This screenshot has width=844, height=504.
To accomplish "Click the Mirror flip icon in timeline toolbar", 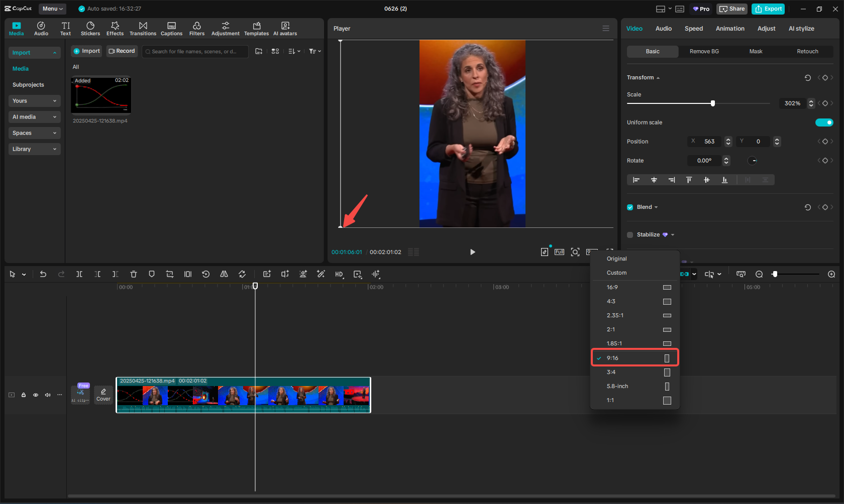I will pos(224,274).
